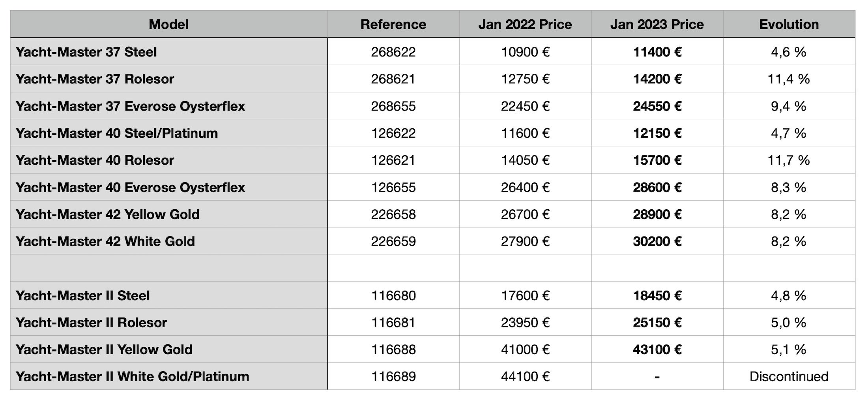Click the Yacht-Master 42 Yellow Gold cell
This screenshot has width=868, height=402.
coord(169,214)
